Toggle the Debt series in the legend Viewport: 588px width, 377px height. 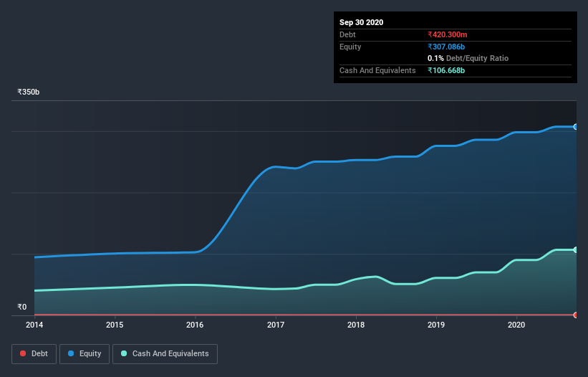coord(32,353)
